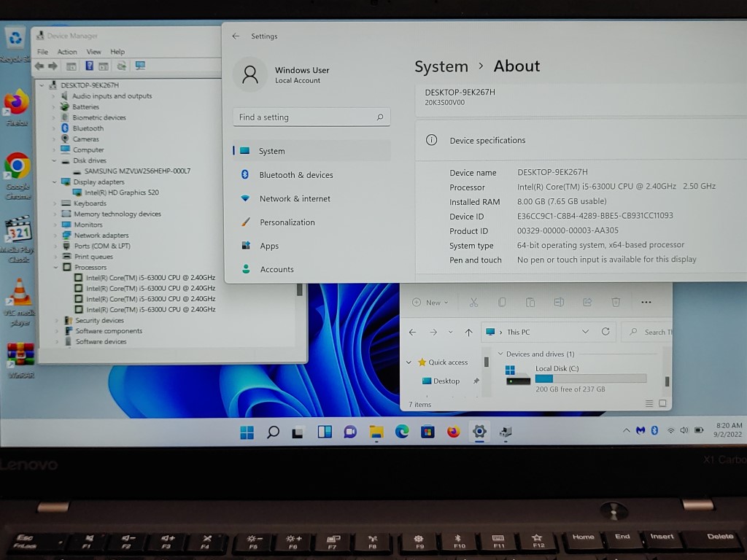The image size is (747, 560).
Task: Select Bluetooth & devices in Settings sidebar
Action: point(311,175)
